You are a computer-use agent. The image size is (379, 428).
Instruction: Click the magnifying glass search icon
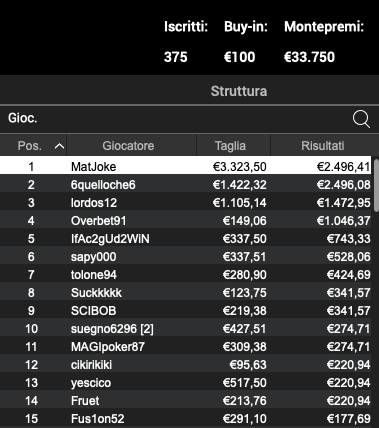pyautogui.click(x=361, y=119)
